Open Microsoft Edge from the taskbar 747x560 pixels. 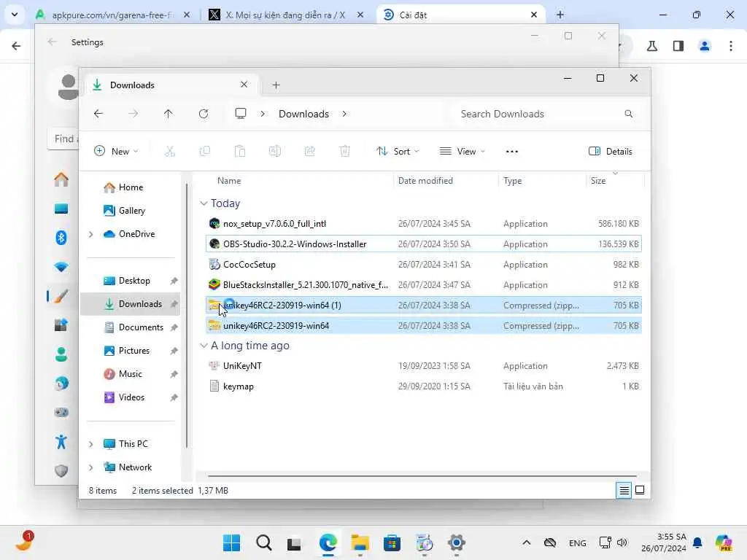[x=328, y=542]
